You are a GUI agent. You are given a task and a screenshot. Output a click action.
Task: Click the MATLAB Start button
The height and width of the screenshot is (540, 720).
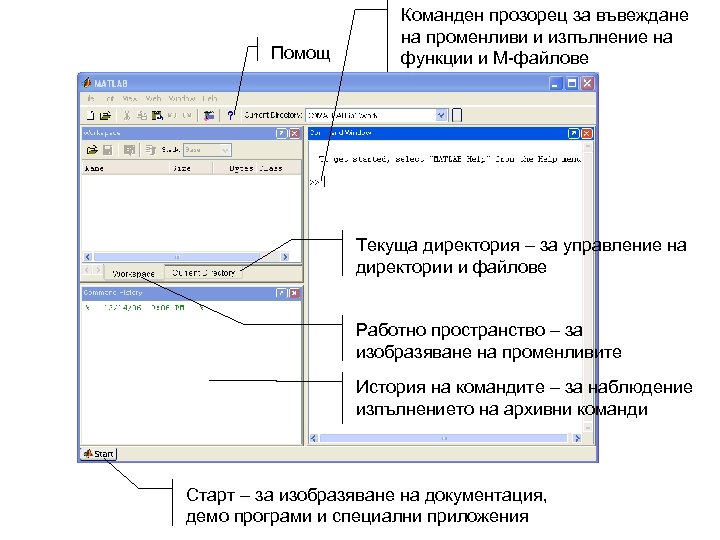(x=99, y=454)
